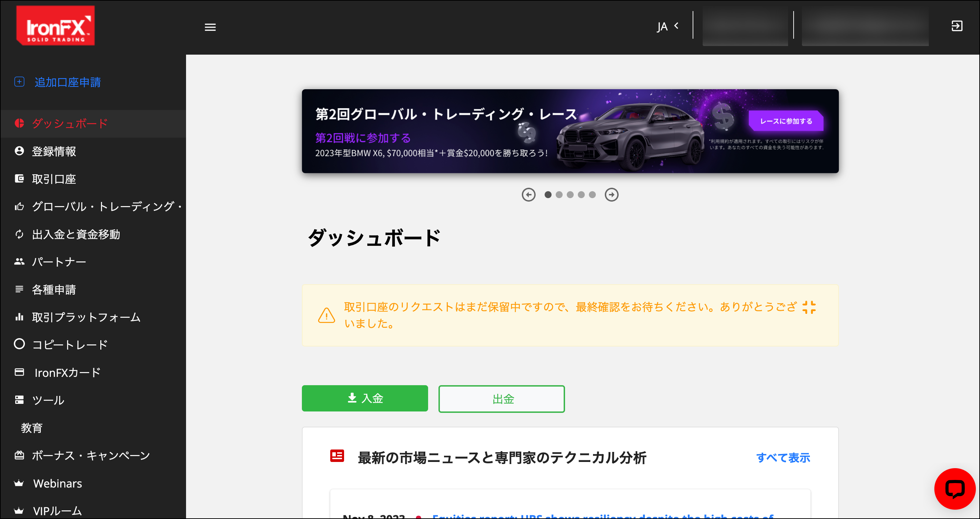The width and height of the screenshot is (980, 519).
Task: Log out using the exit icon top right
Action: pos(957,26)
